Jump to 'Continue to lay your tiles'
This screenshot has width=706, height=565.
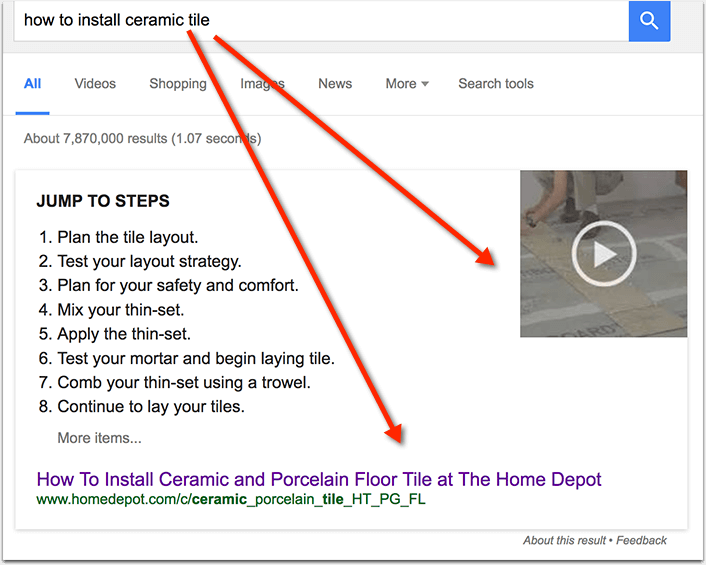(x=150, y=406)
